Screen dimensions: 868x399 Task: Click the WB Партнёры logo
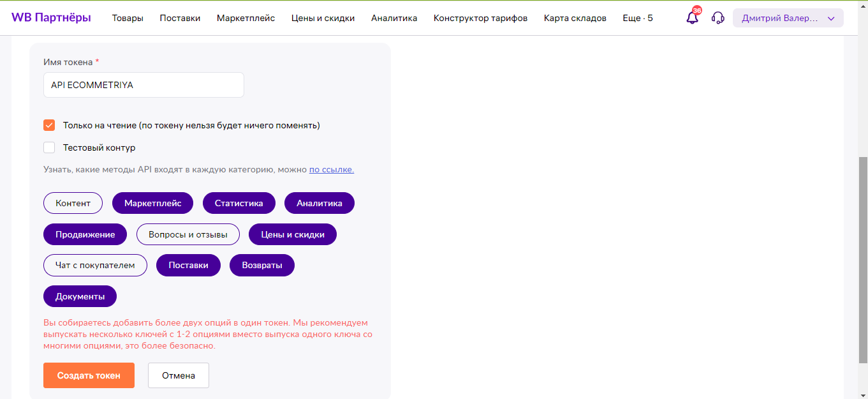coord(51,18)
